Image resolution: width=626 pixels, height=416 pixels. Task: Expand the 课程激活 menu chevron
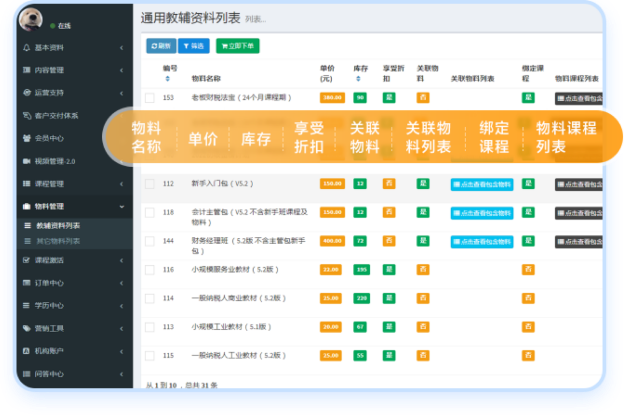(121, 261)
